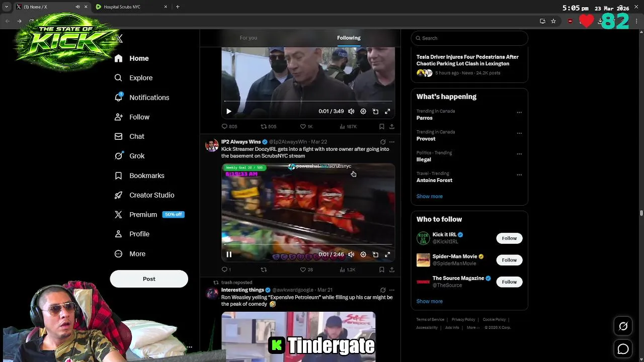Open the Grok floating button

623,327
